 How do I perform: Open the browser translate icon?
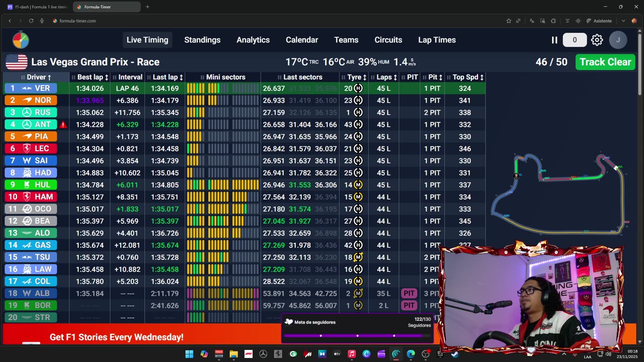click(532, 21)
